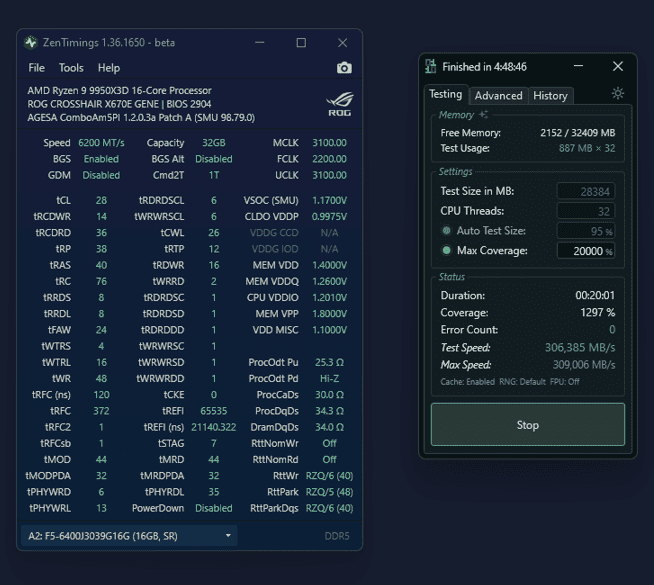654x585 pixels.
Task: Click the Test Size in MB field
Action: click(586, 191)
